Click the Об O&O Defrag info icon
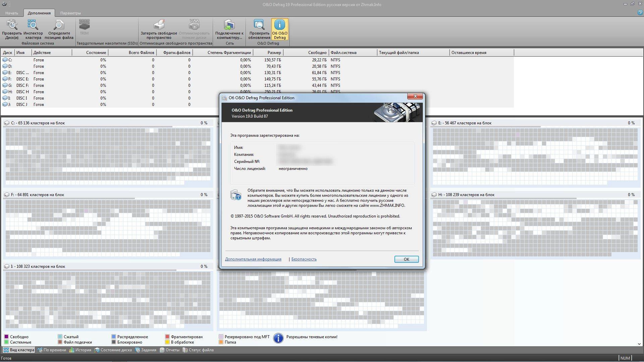This screenshot has width=644, height=362. coord(280,29)
